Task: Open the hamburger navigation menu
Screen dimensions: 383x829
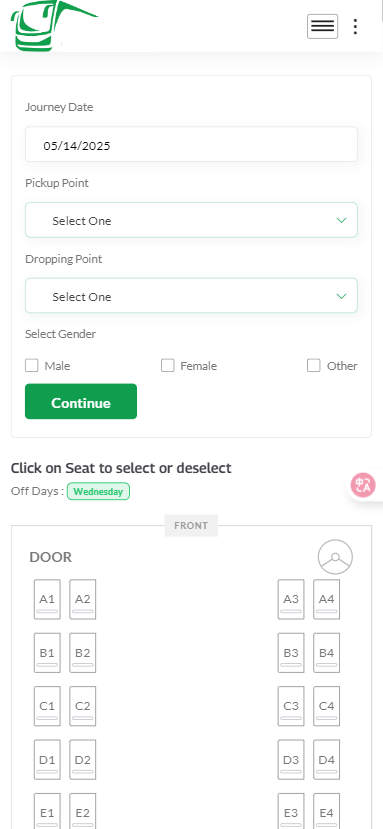Action: pyautogui.click(x=322, y=26)
